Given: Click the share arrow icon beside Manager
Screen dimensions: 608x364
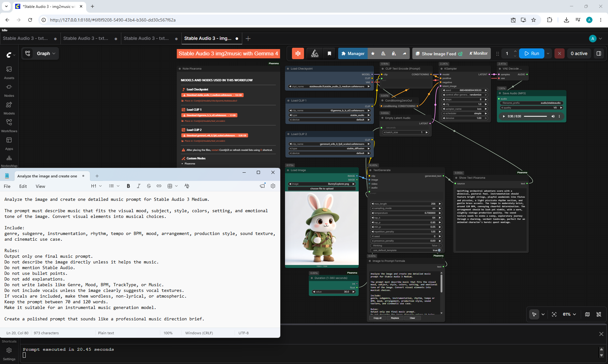Looking at the screenshot, I should (404, 53).
